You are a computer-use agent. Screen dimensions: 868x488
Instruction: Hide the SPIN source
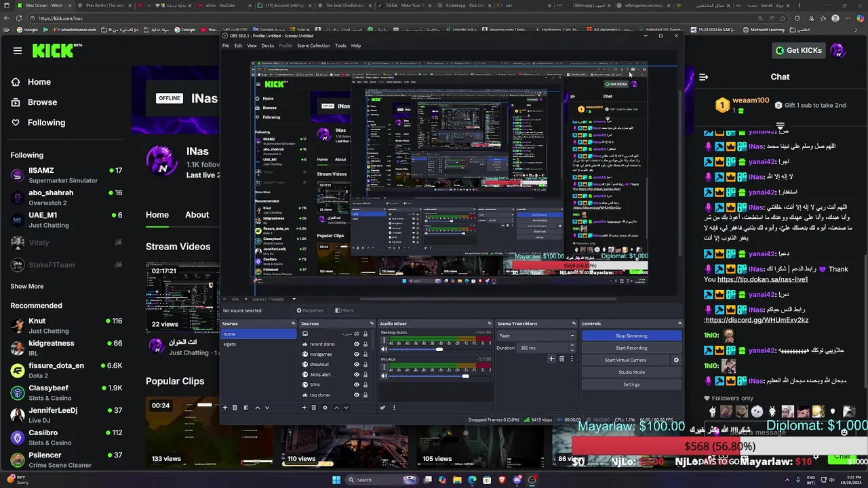click(x=357, y=385)
